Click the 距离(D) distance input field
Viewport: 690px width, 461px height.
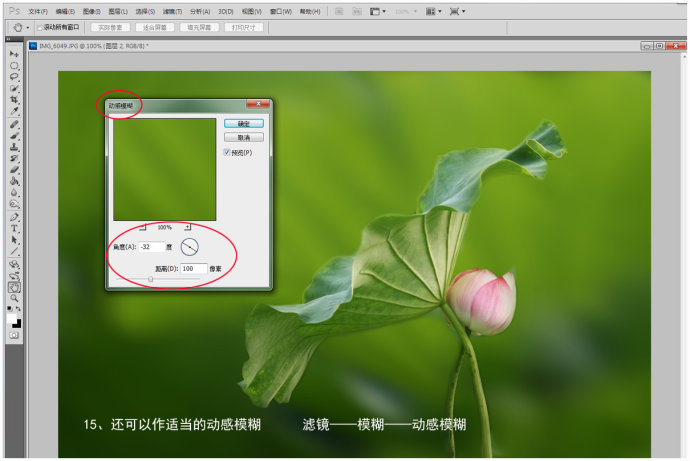coord(194,268)
